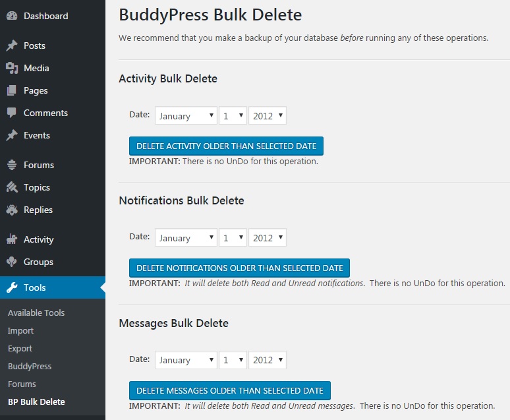The height and width of the screenshot is (420, 510).
Task: Click the Pages icon in sidebar
Action: 11,90
